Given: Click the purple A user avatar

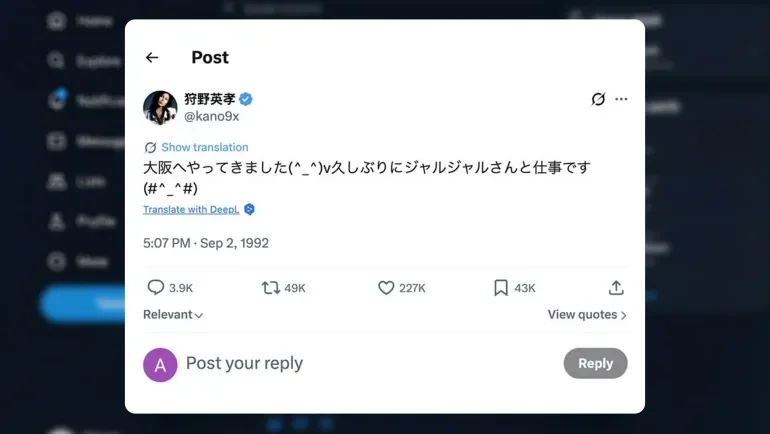Looking at the screenshot, I should click(160, 364).
